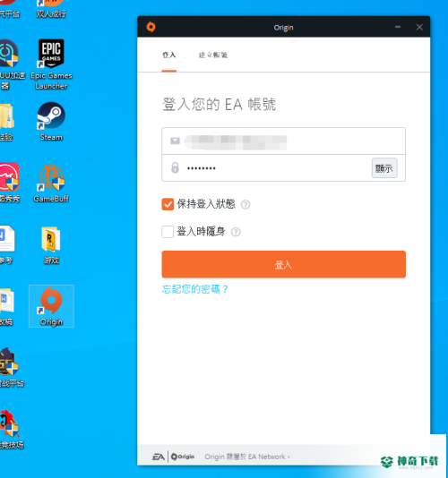This screenshot has height=478, width=448.
Task: Open the 忘記您的密碼 link
Action: point(194,289)
